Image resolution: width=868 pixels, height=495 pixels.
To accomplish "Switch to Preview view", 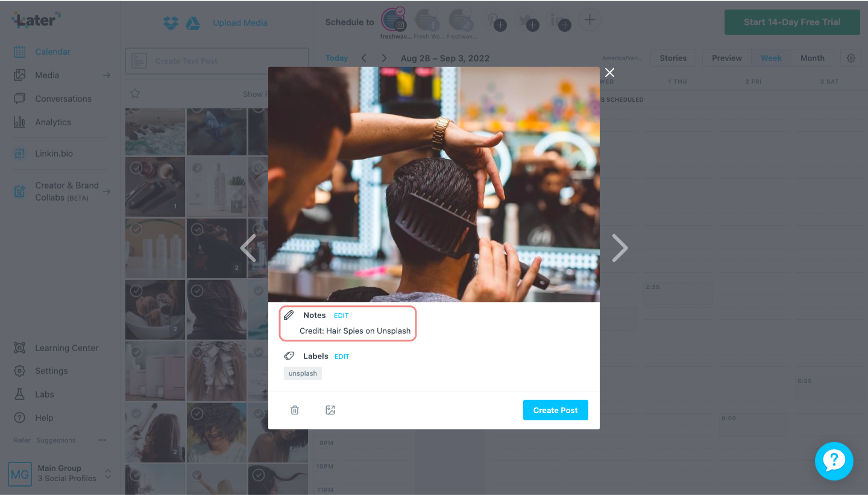I will pos(727,58).
